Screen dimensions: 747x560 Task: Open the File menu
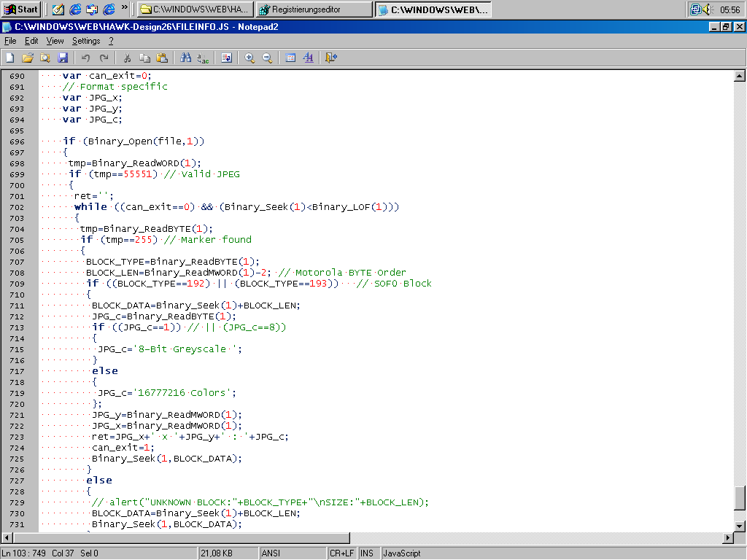(x=10, y=41)
